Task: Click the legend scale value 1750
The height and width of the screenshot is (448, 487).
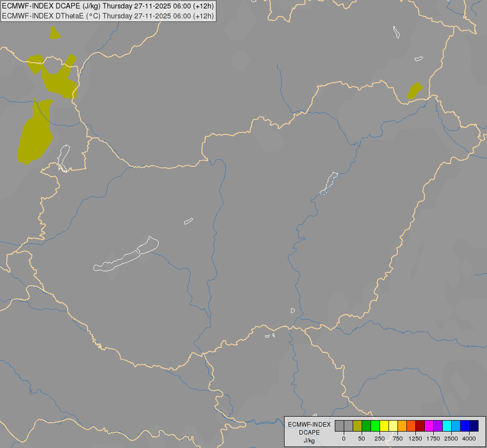Action: click(x=433, y=439)
